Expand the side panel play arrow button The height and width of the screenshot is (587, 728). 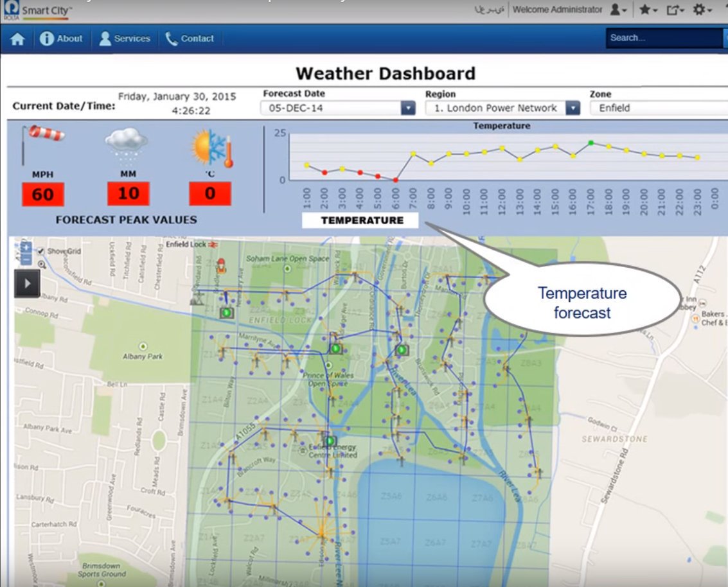tap(27, 283)
